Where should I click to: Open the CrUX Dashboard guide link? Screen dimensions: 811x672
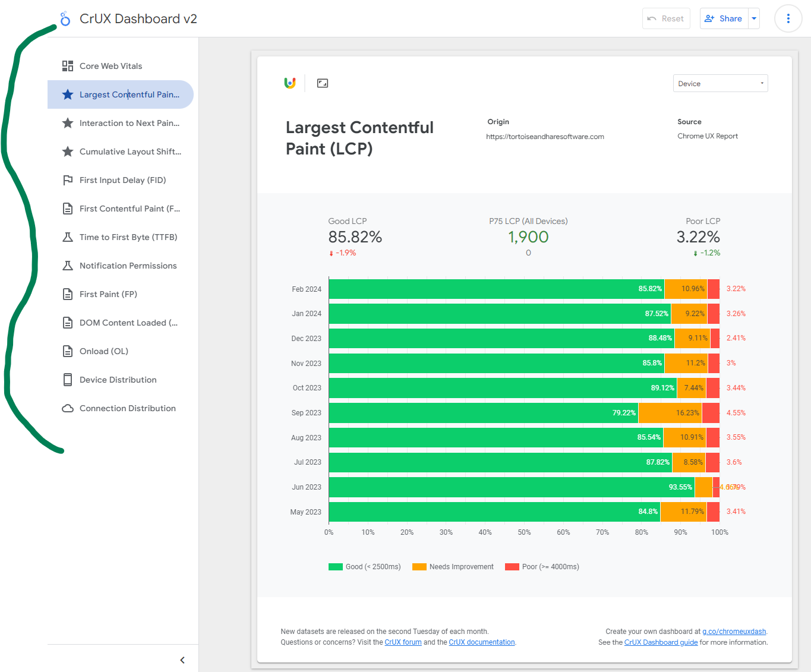661,642
